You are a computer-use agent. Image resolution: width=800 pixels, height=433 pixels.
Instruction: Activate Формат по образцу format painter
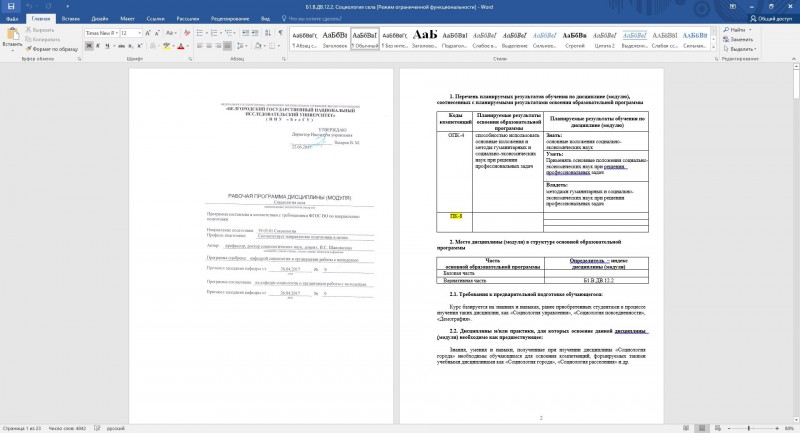pos(52,49)
